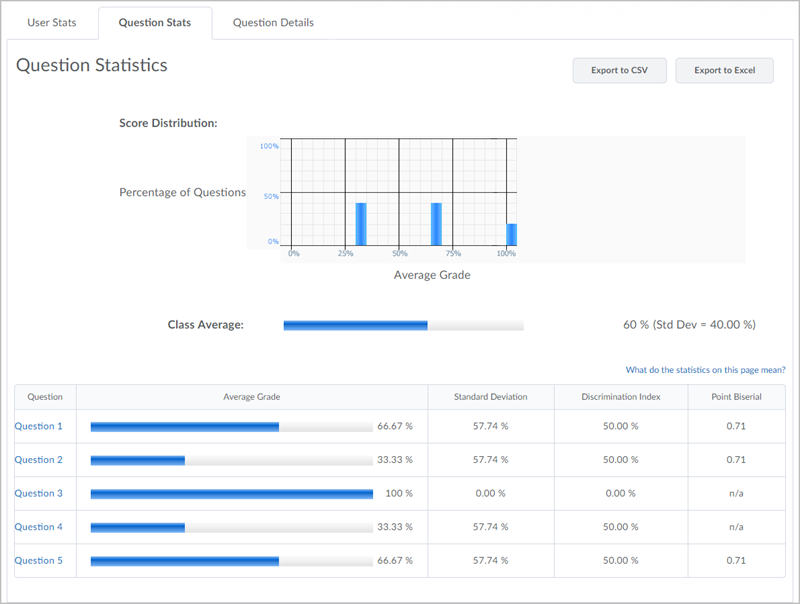Click the chart bar between 25% and 50%
Viewport: 800px width, 604px height.
tap(361, 224)
